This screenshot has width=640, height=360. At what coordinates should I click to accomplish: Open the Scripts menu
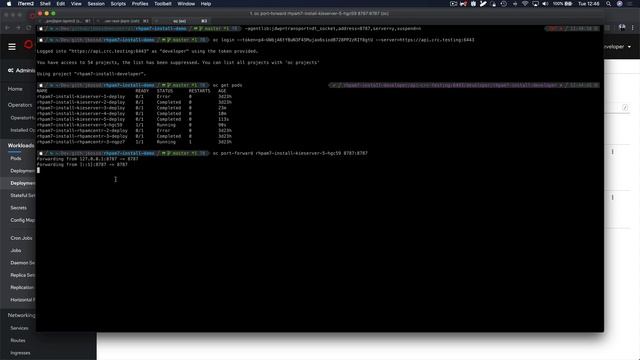[118, 4]
